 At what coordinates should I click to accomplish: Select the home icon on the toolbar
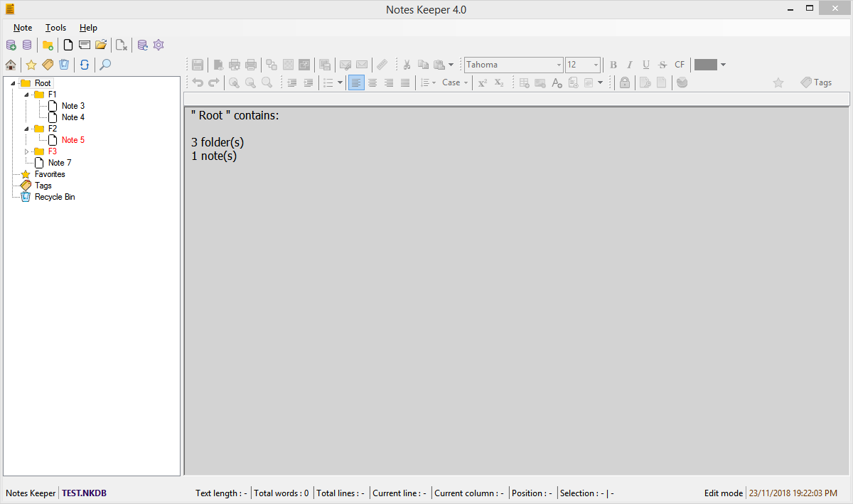tap(11, 65)
